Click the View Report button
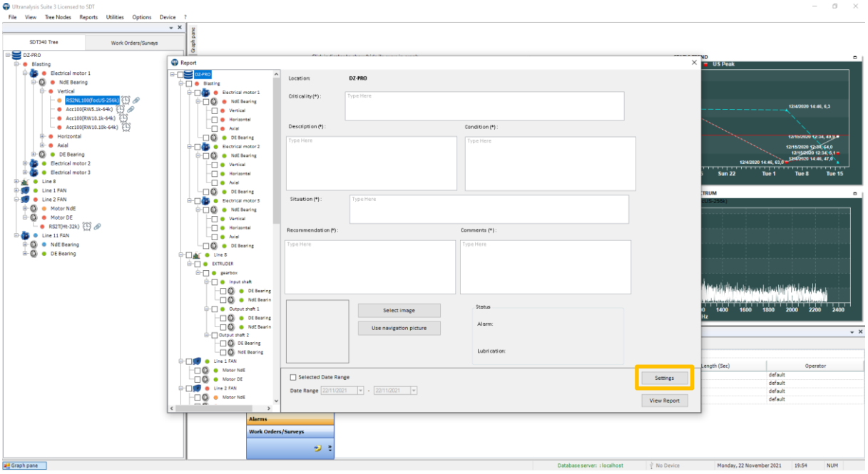This screenshot has width=868, height=474. click(x=664, y=401)
